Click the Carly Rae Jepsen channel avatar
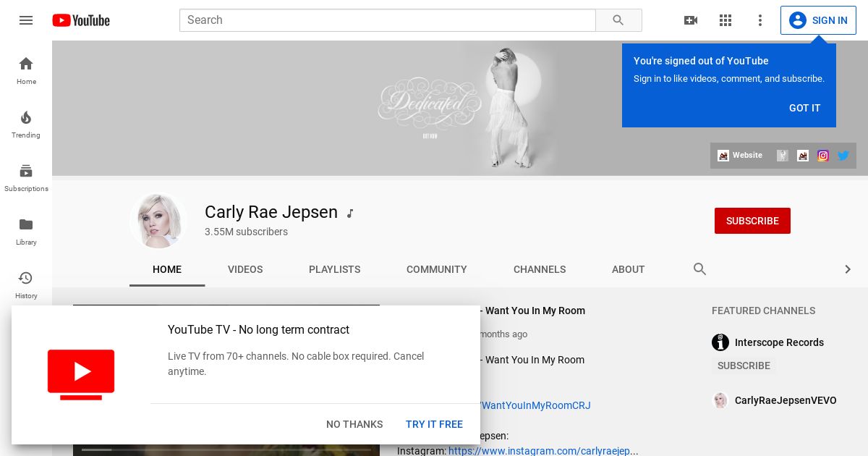 click(158, 221)
